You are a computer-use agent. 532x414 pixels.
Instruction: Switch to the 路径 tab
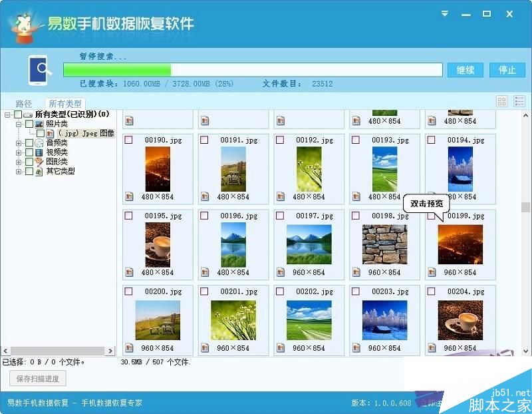point(24,104)
